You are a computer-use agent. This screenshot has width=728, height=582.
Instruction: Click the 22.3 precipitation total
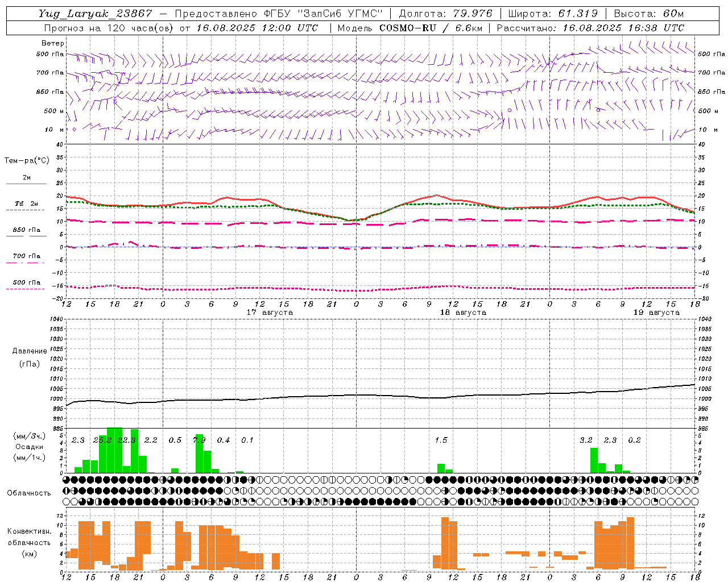pos(126,440)
